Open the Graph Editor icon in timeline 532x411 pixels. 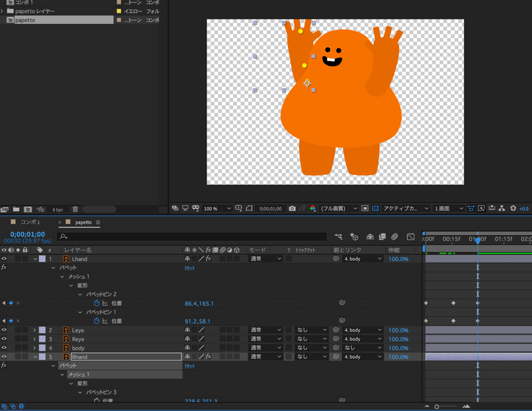(x=410, y=237)
